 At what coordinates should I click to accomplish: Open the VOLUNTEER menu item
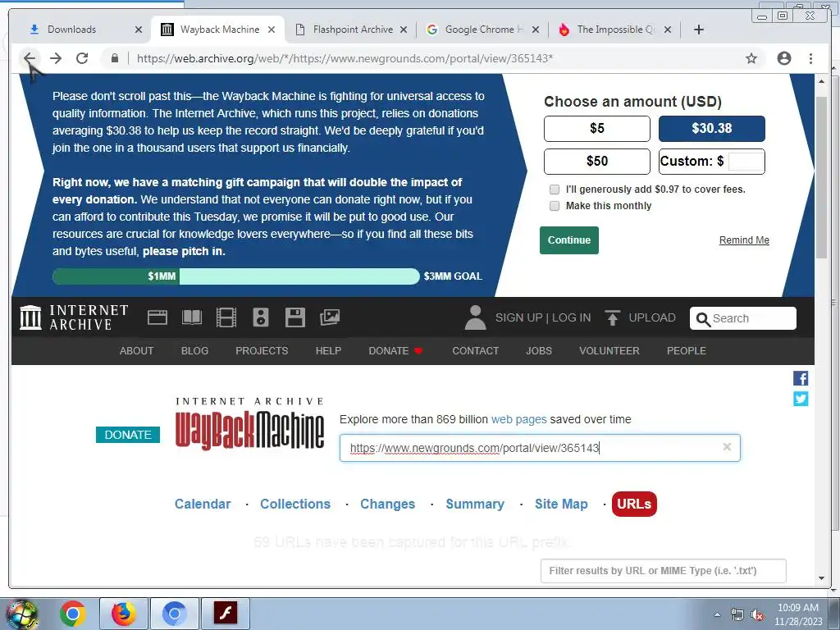pyautogui.click(x=609, y=351)
